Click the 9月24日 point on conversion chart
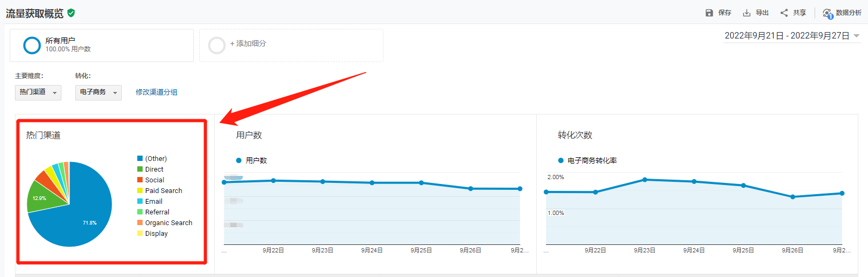This screenshot has width=868, height=277. pos(694,182)
